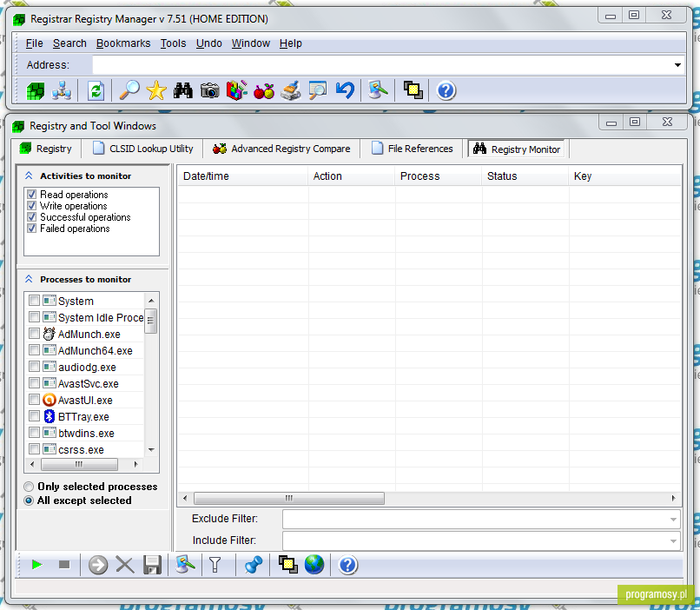
Task: Open the Include Filter dropdown
Action: [x=673, y=541]
